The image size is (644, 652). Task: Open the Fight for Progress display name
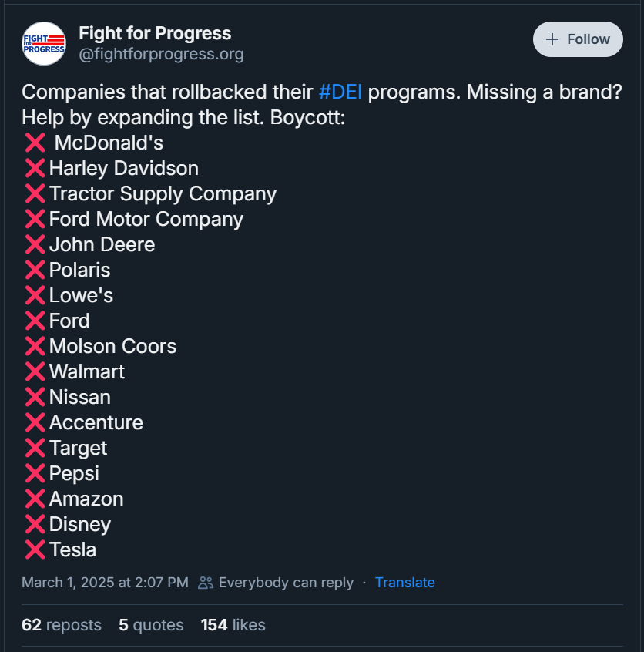(155, 33)
